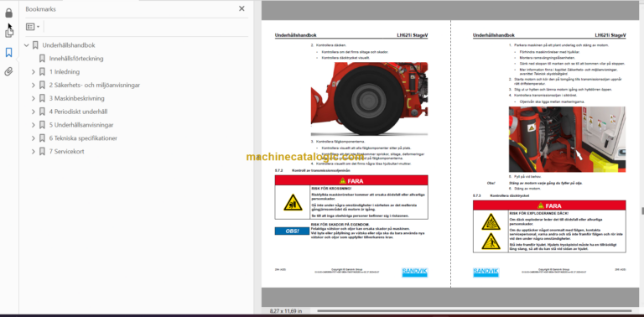Open the page thumbnails panel icon
644x317 pixels.
click(x=8, y=32)
